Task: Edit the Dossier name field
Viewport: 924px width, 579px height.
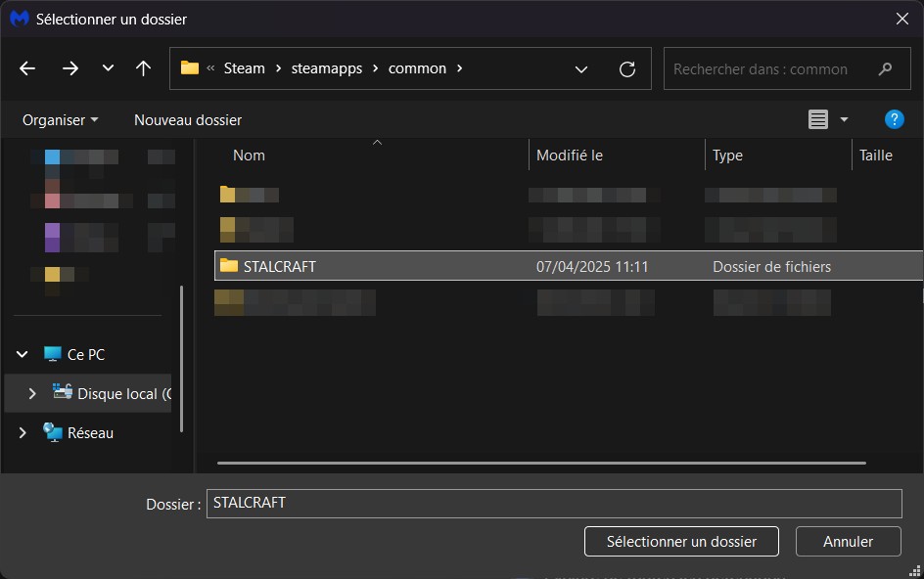Action: [x=554, y=504]
